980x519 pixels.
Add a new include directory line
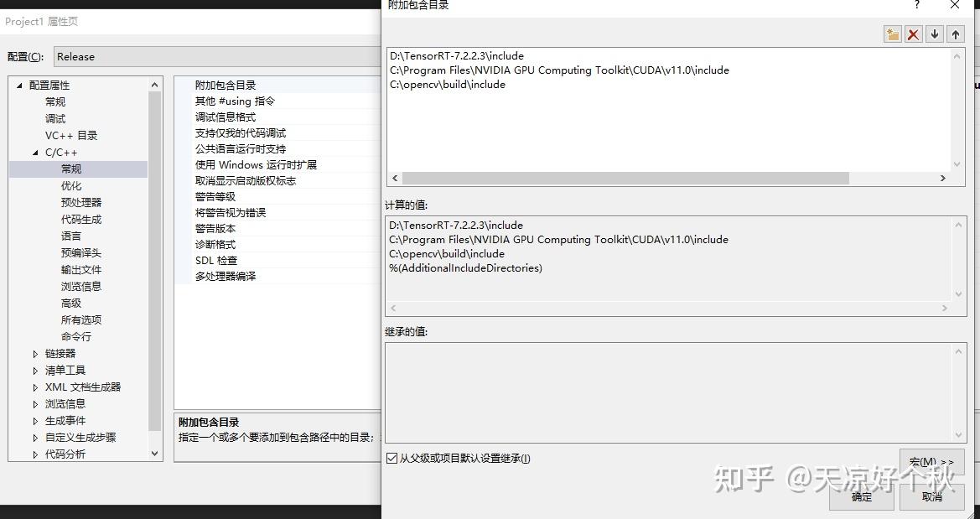click(892, 34)
